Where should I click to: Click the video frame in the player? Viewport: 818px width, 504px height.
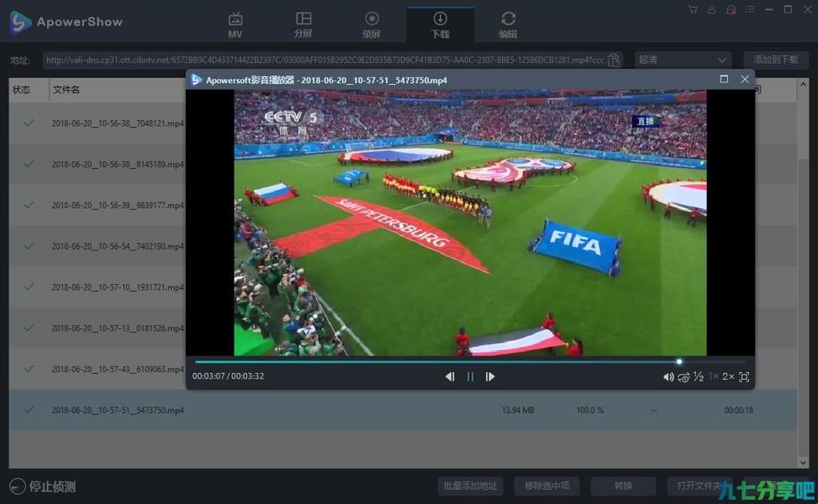[x=470, y=223]
